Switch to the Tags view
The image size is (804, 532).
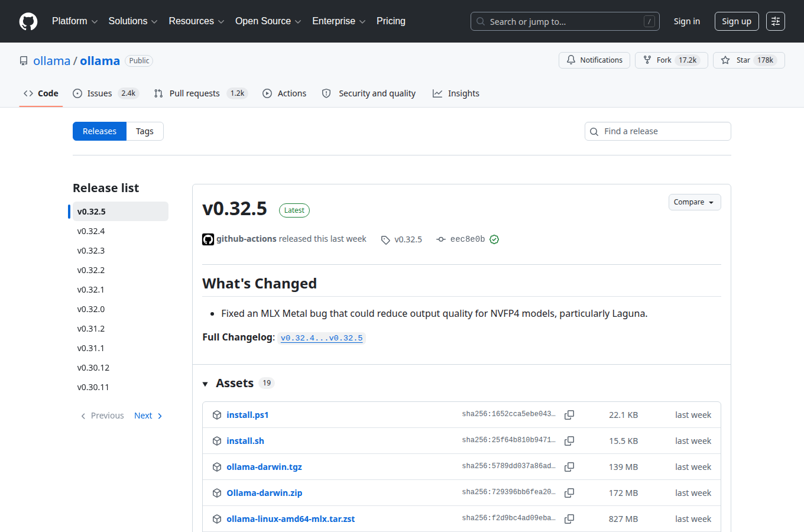[145, 131]
